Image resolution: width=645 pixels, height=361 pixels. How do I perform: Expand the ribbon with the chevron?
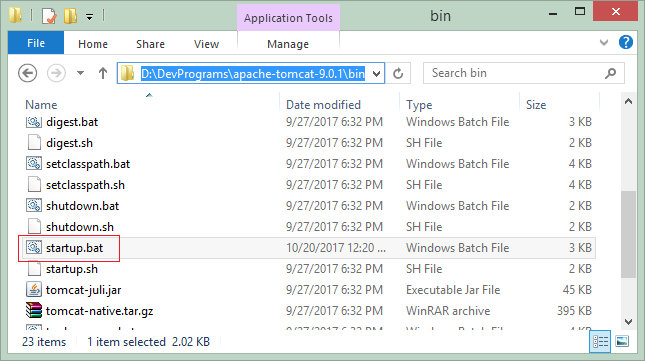pos(604,42)
